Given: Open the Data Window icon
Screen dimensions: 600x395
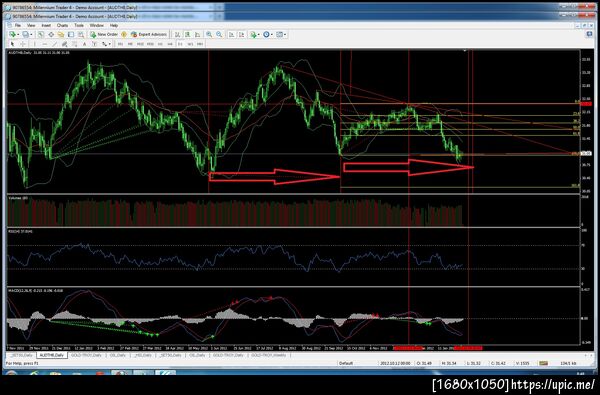Looking at the screenshot, I should pos(51,34).
